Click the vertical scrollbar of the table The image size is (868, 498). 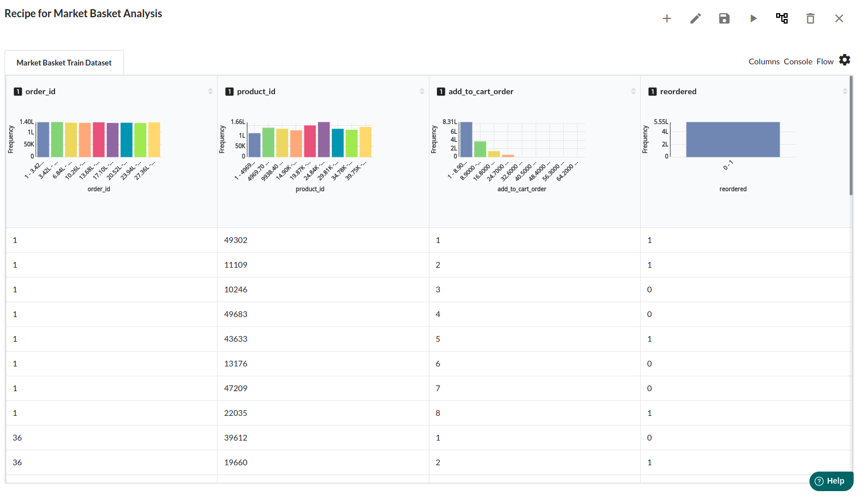point(851,136)
